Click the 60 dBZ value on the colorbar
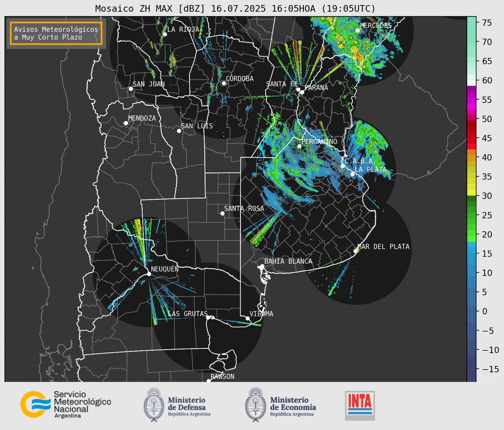 pos(486,80)
